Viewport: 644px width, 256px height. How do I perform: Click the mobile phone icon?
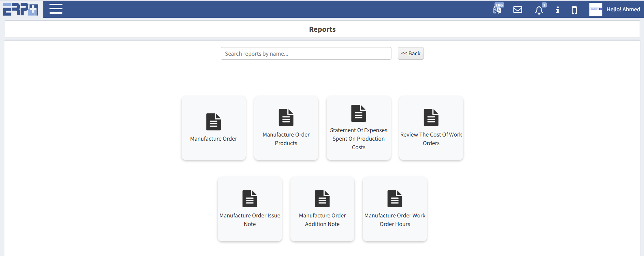[574, 10]
